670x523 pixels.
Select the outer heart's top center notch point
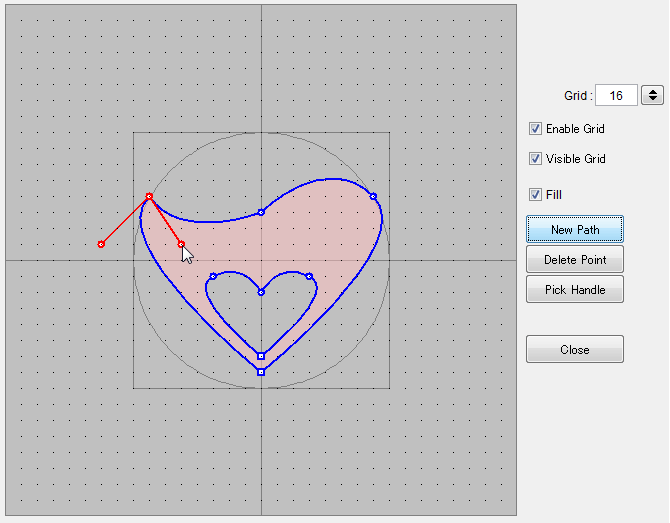[x=261, y=212]
